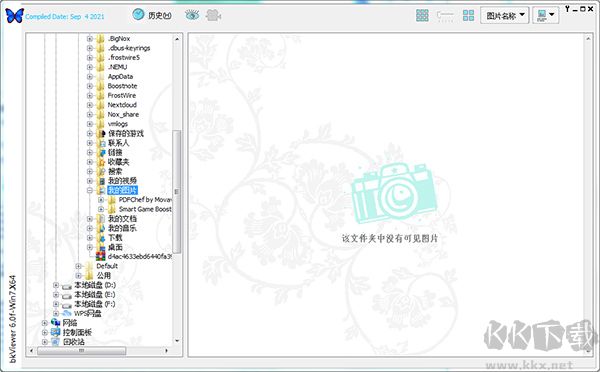Viewport: 600px width, 372px height.
Task: Expand the PDFChef by Movavi subfolder
Action: pos(101,200)
